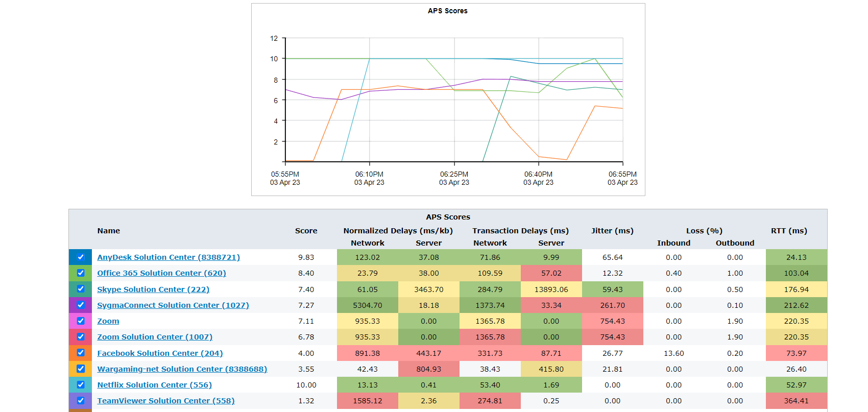Toggle the Office 365 Solution Center checkbox
The height and width of the screenshot is (412, 868).
[81, 273]
